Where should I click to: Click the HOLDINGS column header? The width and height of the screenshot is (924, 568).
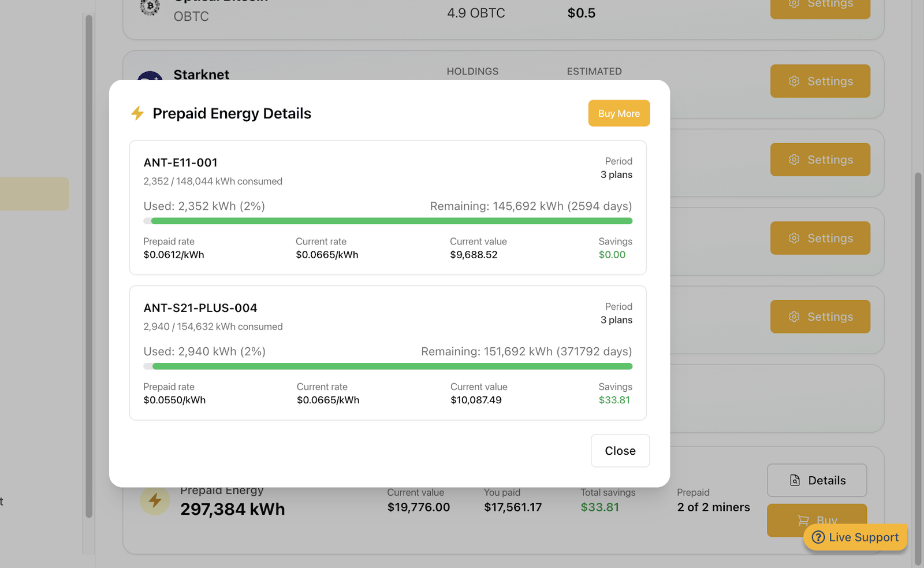click(x=472, y=72)
